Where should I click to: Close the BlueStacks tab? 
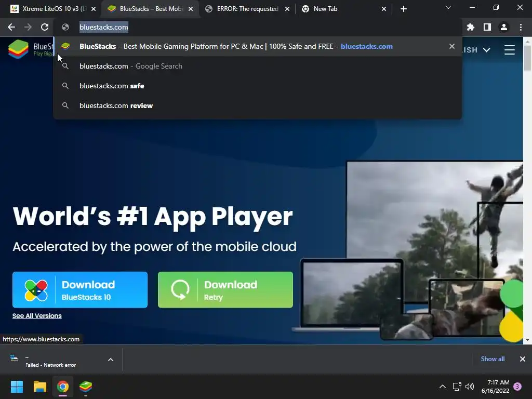coord(191,9)
